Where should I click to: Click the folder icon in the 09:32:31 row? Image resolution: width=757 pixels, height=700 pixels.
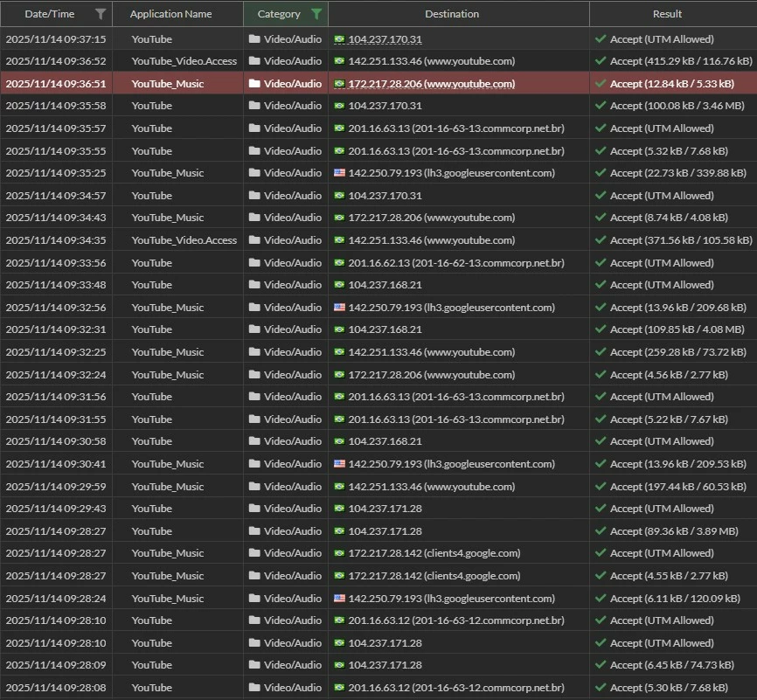tap(254, 329)
